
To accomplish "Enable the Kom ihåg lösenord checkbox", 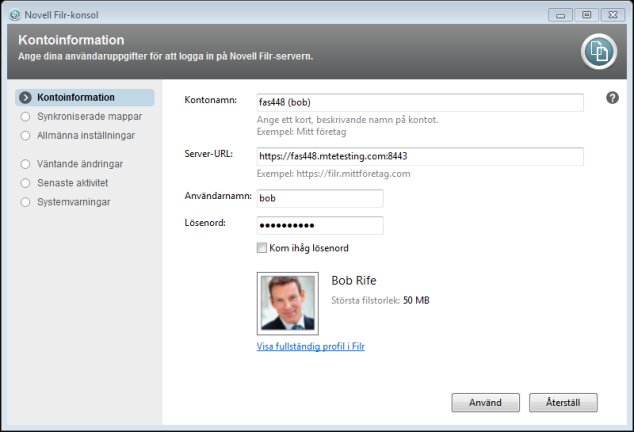I will tap(262, 247).
